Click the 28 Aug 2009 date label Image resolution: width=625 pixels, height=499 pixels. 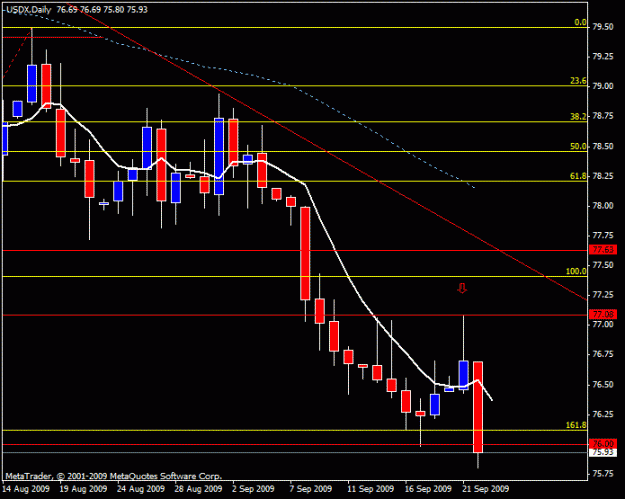tap(199, 489)
